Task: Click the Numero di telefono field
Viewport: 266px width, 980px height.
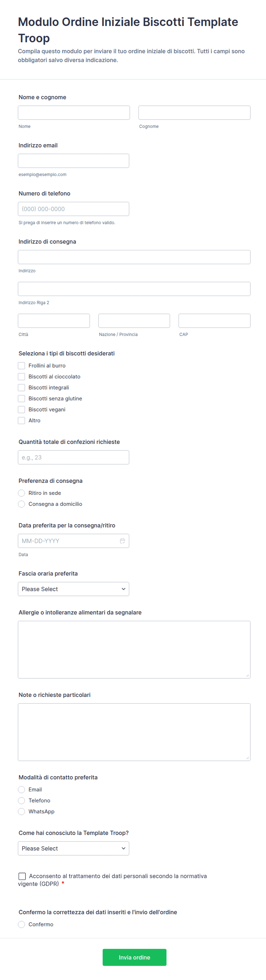Action: (74, 209)
